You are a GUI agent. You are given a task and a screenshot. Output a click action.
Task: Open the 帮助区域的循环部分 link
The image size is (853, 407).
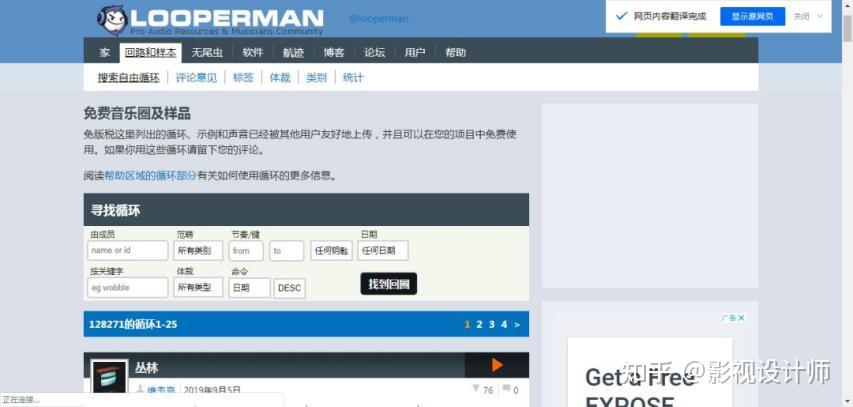pos(150,176)
